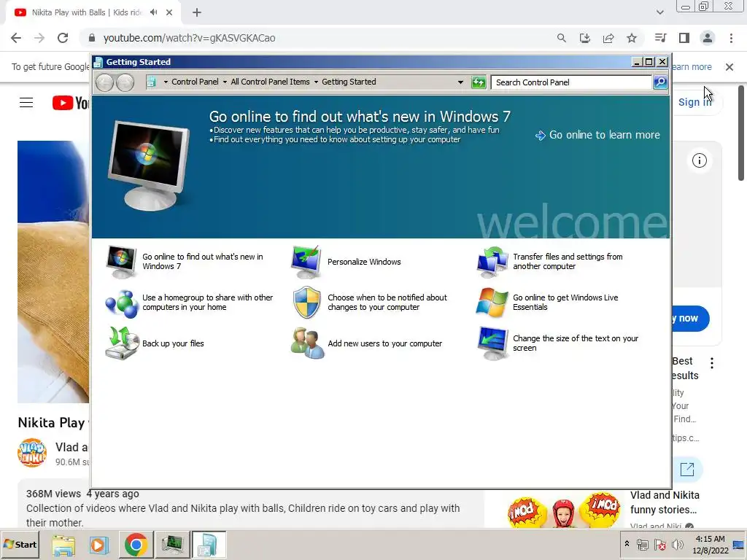The width and height of the screenshot is (747, 560).
Task: Expand the Control Panel breadcrumb arrow
Action: tap(225, 82)
